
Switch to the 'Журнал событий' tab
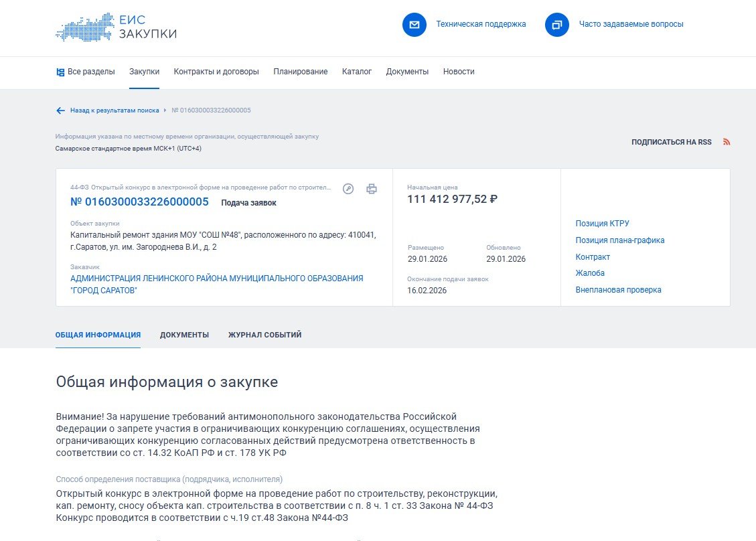[264, 335]
